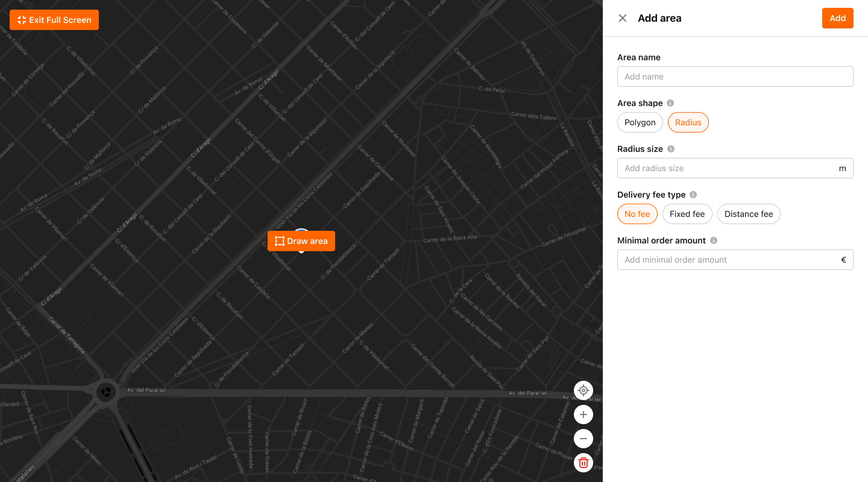Choose the Fixed fee delivery option

tap(687, 214)
